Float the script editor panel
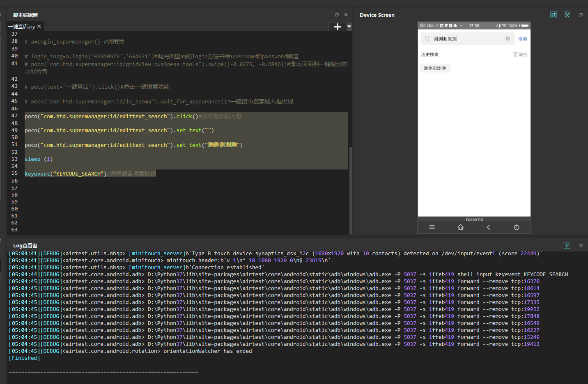This screenshot has height=384, width=588. pos(337,15)
